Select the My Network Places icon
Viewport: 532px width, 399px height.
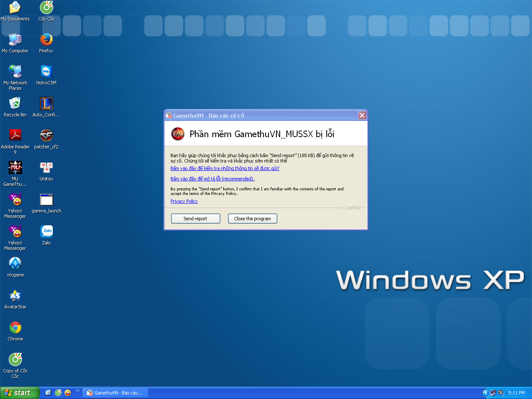[15, 77]
